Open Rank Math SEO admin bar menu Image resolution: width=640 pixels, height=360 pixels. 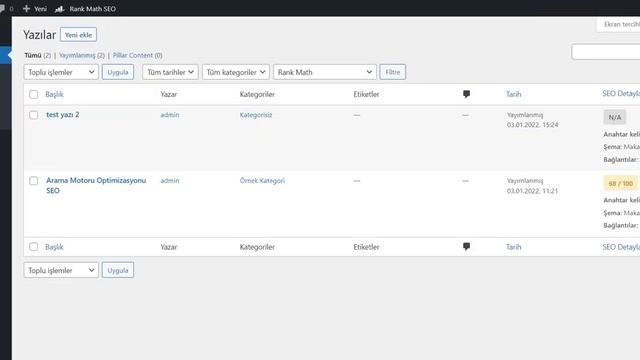(x=86, y=9)
